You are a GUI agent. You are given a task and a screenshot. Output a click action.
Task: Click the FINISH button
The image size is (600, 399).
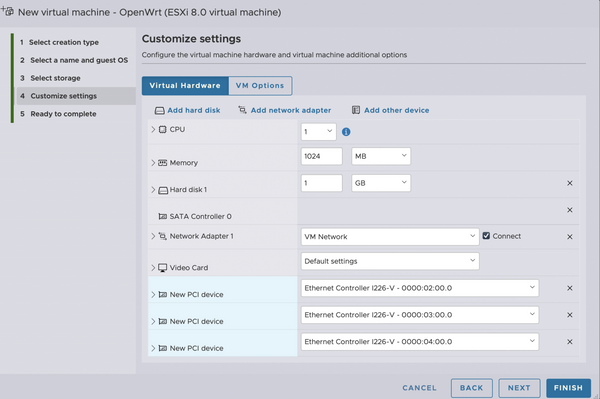point(568,388)
